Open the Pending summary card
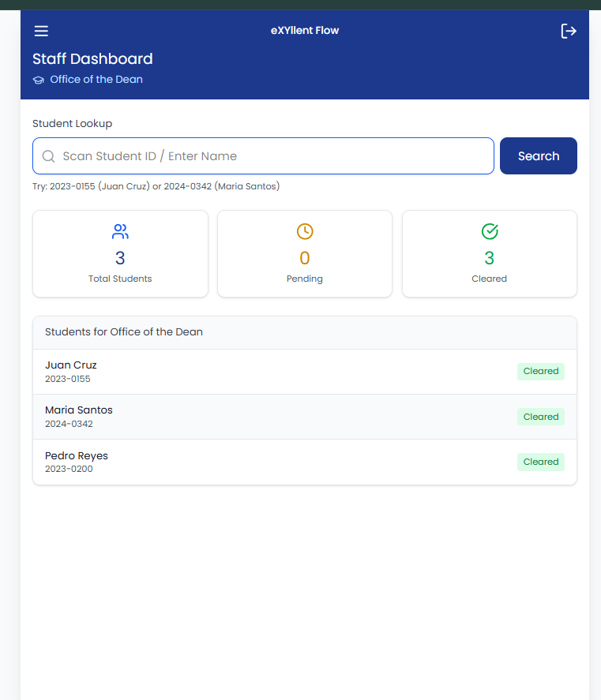This screenshot has width=601, height=700. (x=305, y=253)
